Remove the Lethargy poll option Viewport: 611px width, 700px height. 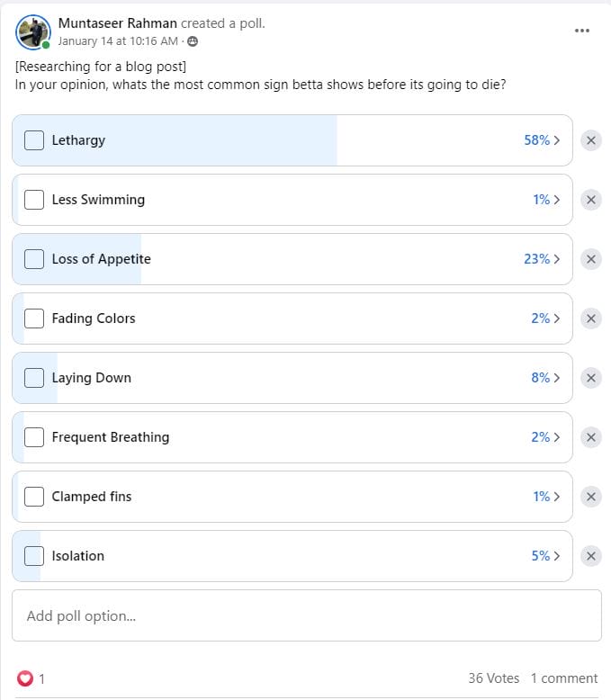click(590, 140)
